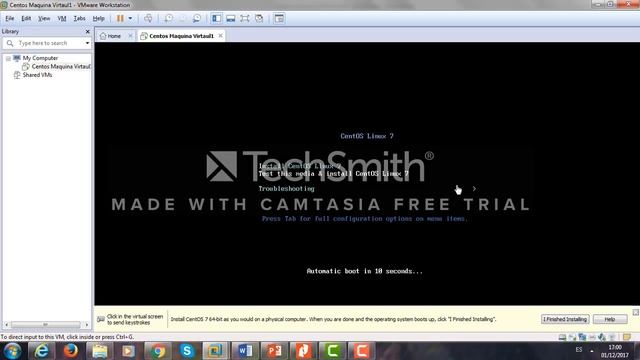Screen dimensions: 640x360
Task: Take a snapshot of the VM
Action: (x=168, y=18)
